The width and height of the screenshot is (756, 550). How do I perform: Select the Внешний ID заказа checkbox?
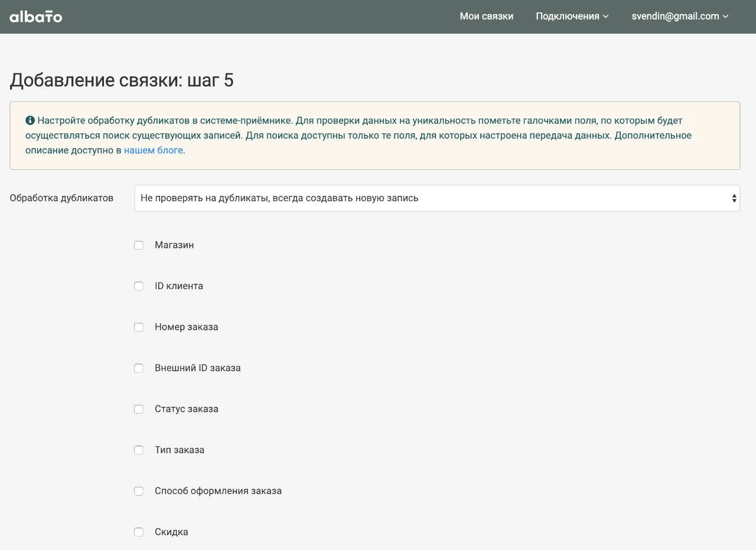coord(139,368)
